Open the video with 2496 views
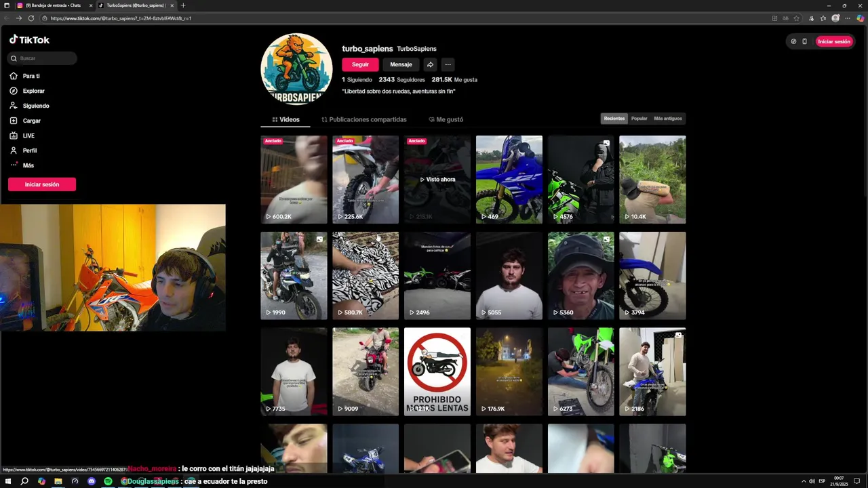 437,276
